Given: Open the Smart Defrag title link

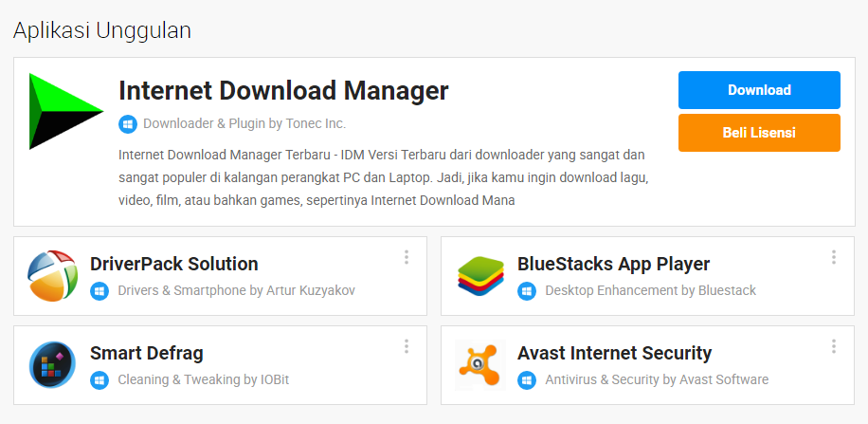Looking at the screenshot, I should pos(147,353).
